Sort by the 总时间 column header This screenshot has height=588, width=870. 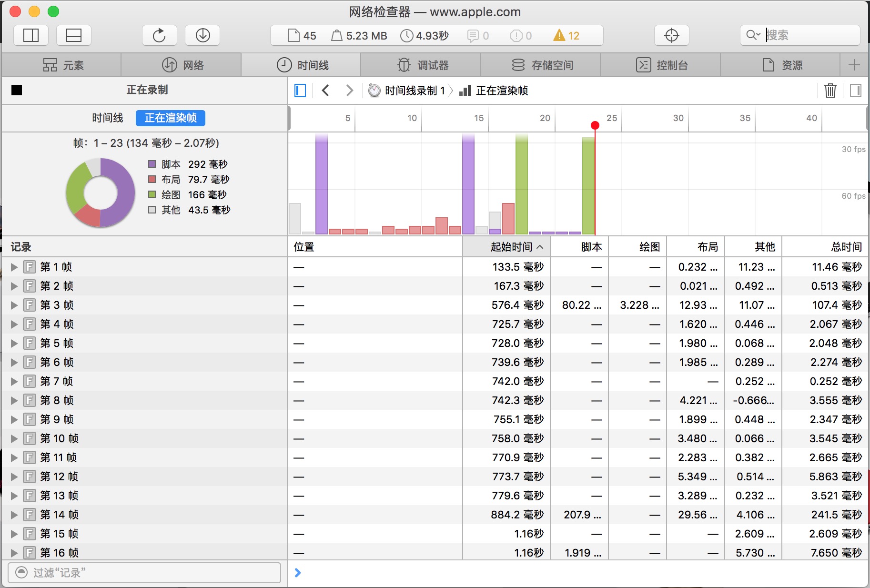[x=825, y=247]
